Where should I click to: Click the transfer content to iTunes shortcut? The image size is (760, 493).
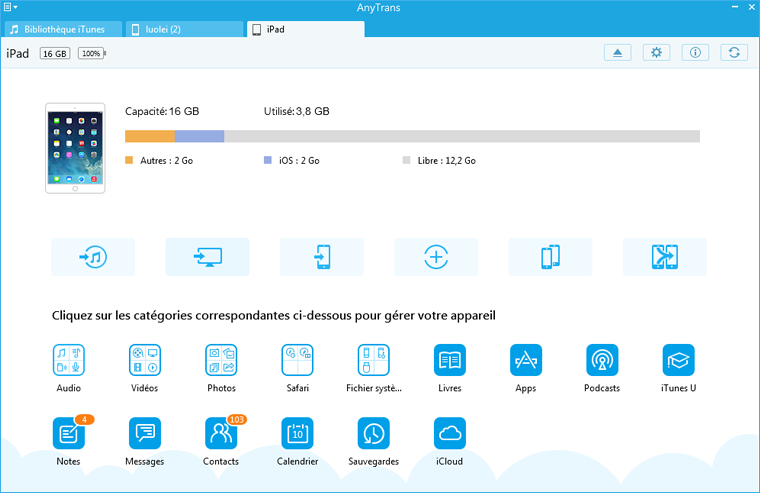point(93,257)
